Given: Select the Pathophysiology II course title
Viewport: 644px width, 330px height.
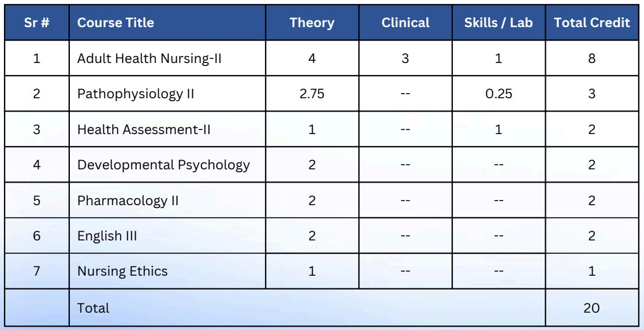Looking at the screenshot, I should (136, 94).
